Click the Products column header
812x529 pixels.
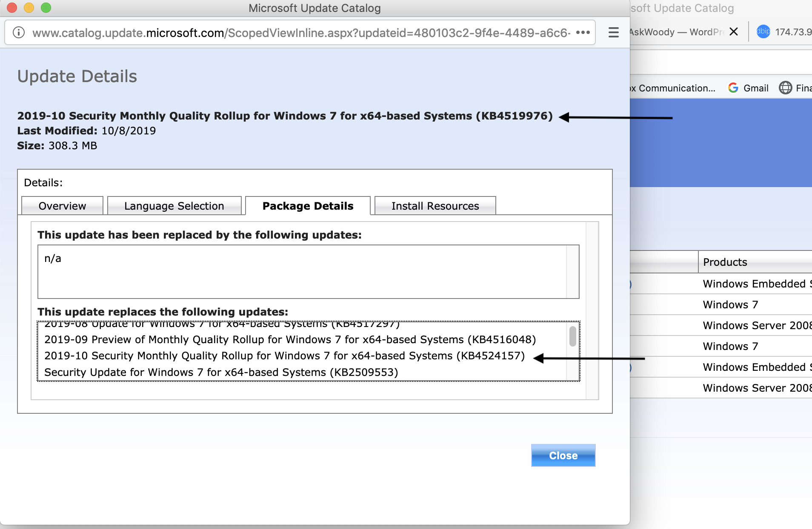click(725, 262)
